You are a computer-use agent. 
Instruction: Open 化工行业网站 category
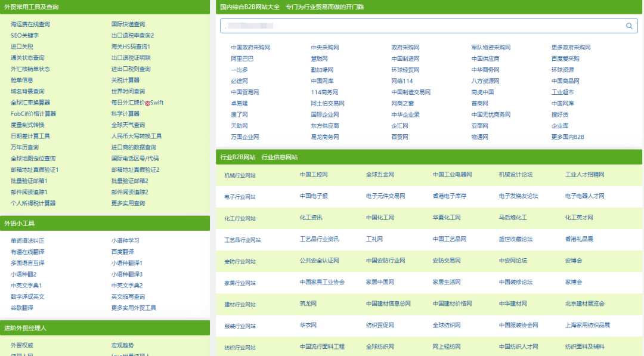coord(240,218)
